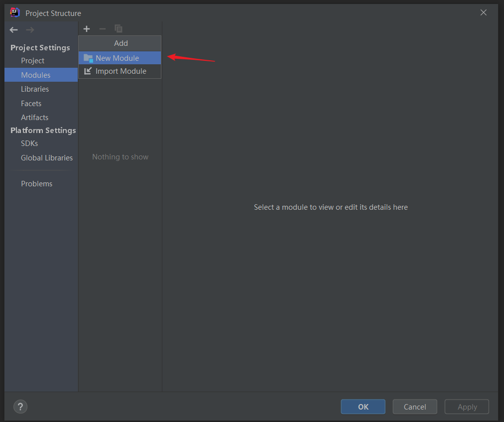Choose New Module from Add popup
This screenshot has width=504, height=422.
click(x=120, y=58)
